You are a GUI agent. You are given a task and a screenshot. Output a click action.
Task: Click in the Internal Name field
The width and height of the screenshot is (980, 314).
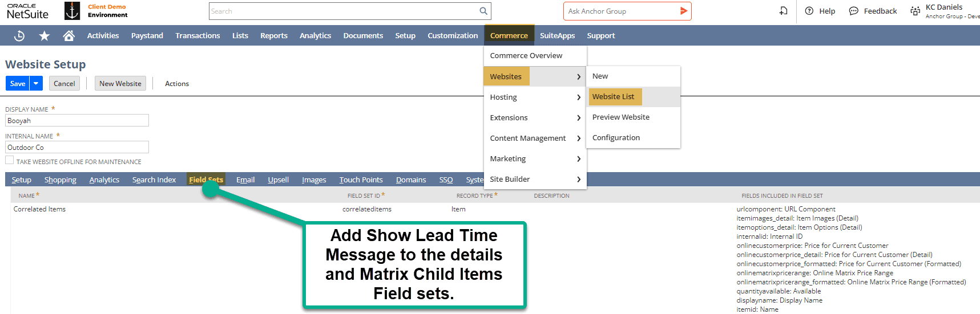(x=77, y=147)
